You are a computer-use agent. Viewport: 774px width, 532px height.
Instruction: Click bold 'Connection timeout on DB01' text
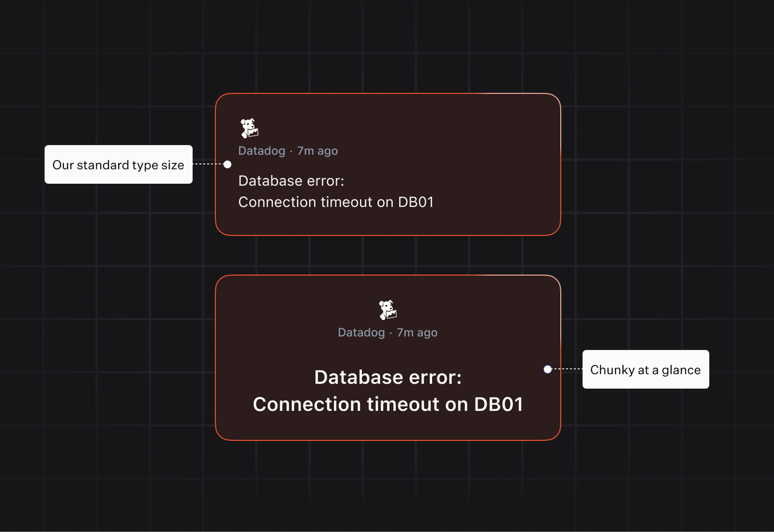point(388,405)
